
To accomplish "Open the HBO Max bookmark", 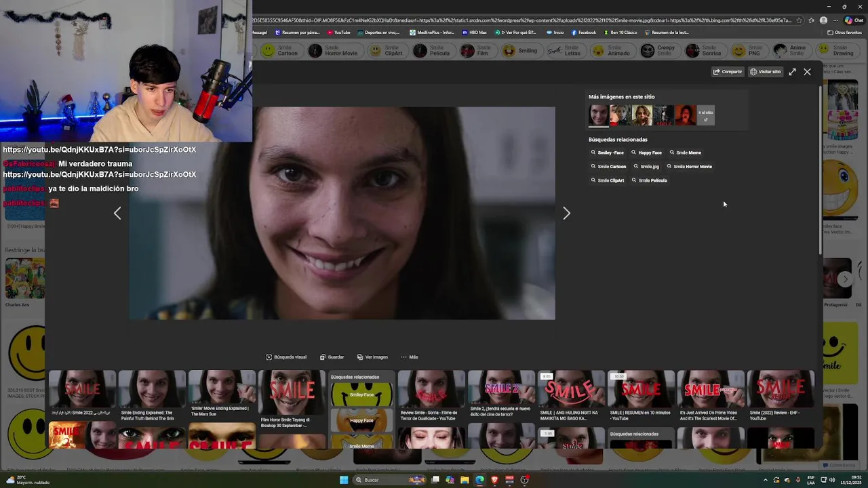I will coord(475,33).
